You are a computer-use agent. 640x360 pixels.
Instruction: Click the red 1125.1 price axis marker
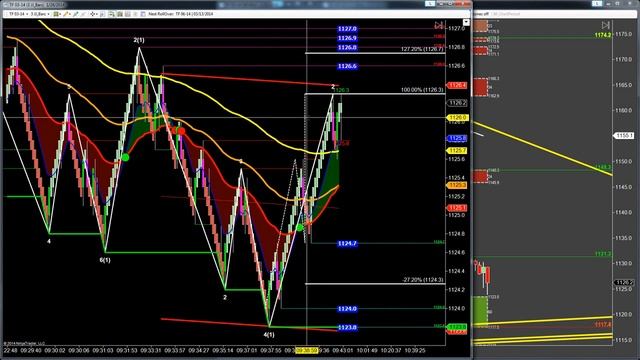457,208
